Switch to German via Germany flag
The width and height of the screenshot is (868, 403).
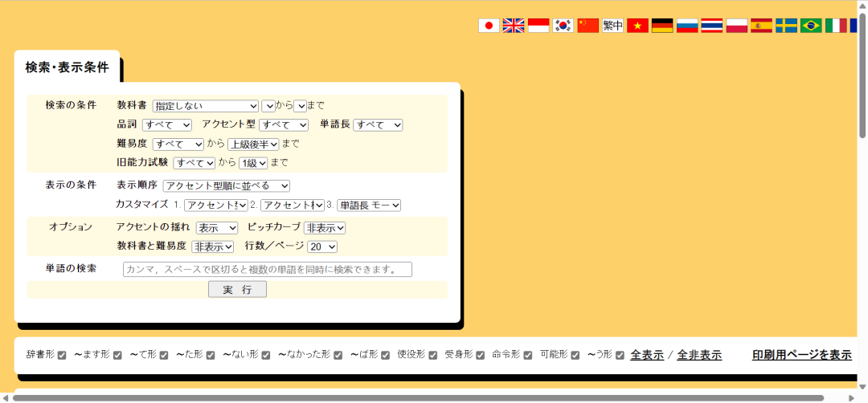[662, 26]
